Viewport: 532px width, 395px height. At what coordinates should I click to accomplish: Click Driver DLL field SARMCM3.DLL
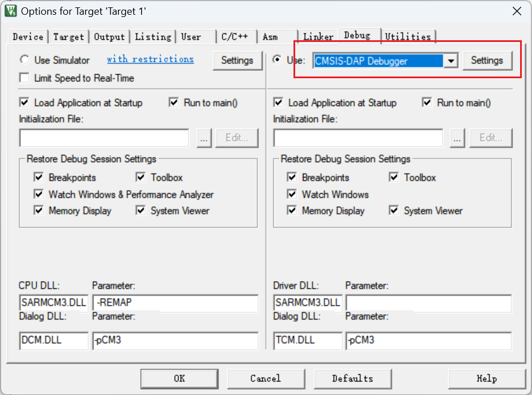(308, 303)
